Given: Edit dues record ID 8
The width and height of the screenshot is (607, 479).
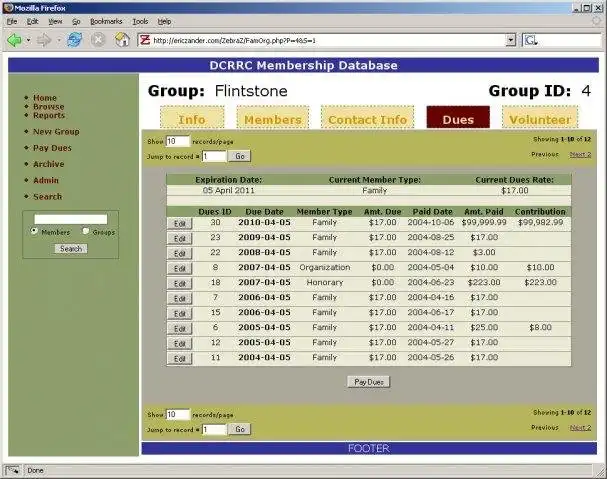Looking at the screenshot, I should [179, 268].
